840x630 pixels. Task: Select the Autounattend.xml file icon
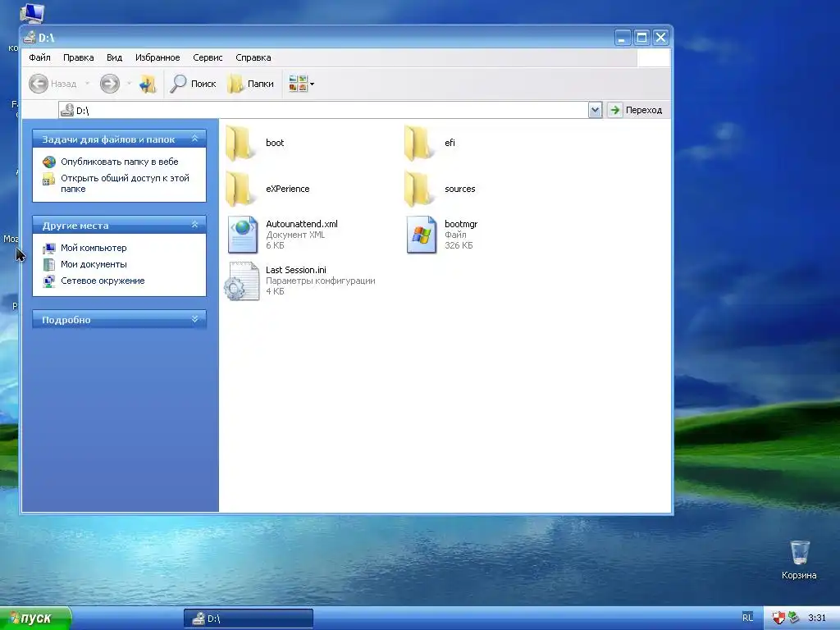242,235
